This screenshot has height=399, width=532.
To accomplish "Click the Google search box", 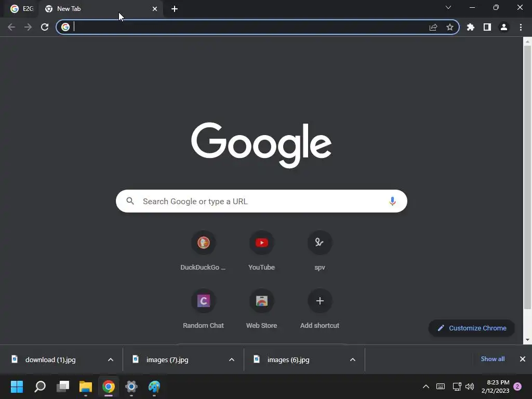I will tap(261, 201).
